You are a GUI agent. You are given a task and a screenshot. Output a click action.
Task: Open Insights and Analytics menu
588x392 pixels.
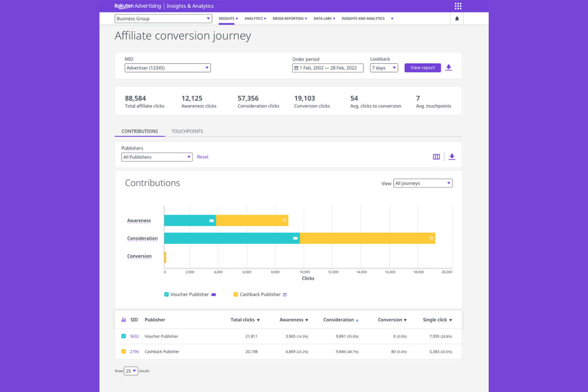[x=363, y=19]
